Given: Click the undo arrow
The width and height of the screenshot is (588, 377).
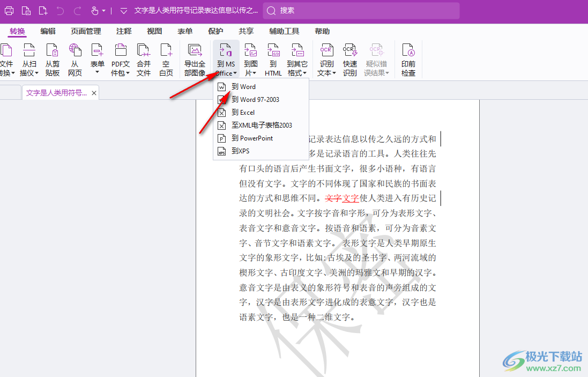Looking at the screenshot, I should click(x=60, y=11).
